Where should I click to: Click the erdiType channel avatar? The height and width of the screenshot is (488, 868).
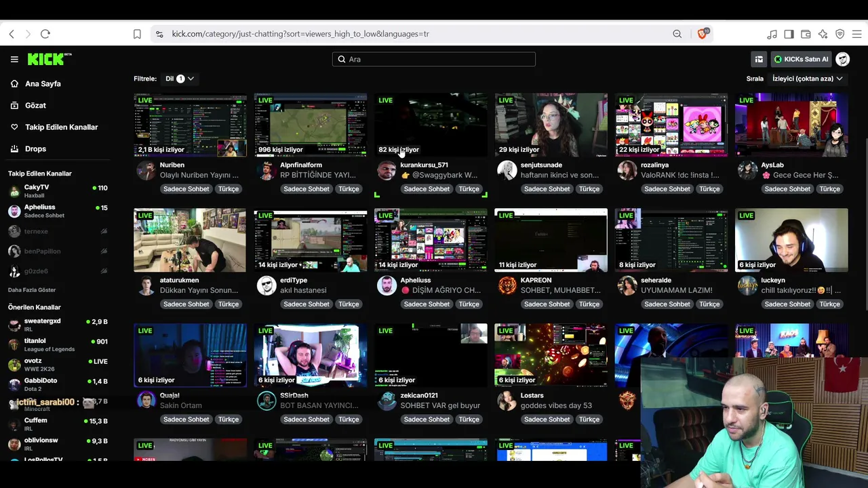click(x=267, y=285)
